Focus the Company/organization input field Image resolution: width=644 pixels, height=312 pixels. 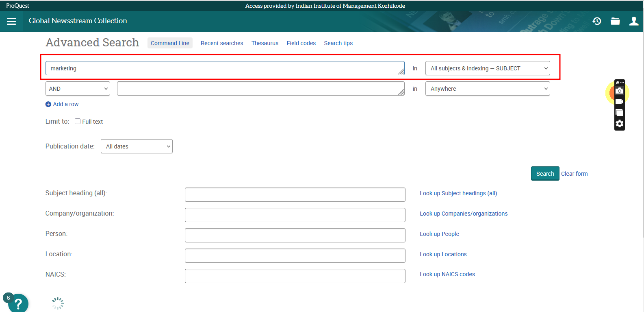[295, 215]
